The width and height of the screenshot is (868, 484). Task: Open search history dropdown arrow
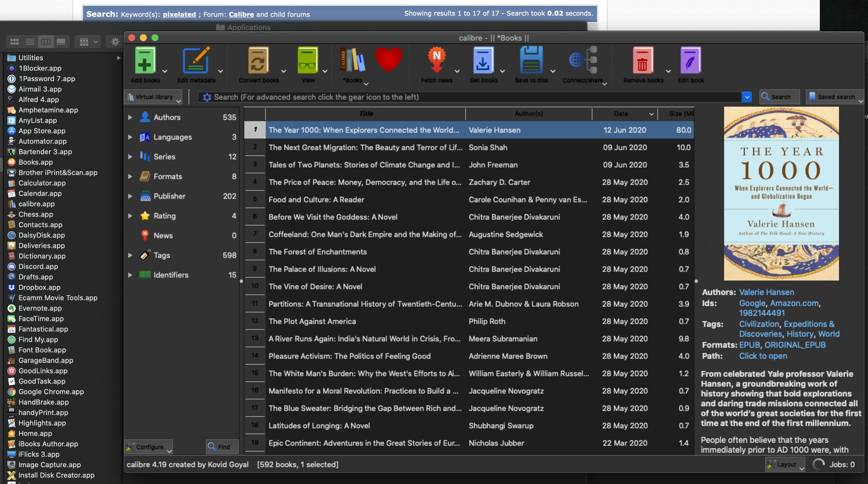[x=747, y=97]
